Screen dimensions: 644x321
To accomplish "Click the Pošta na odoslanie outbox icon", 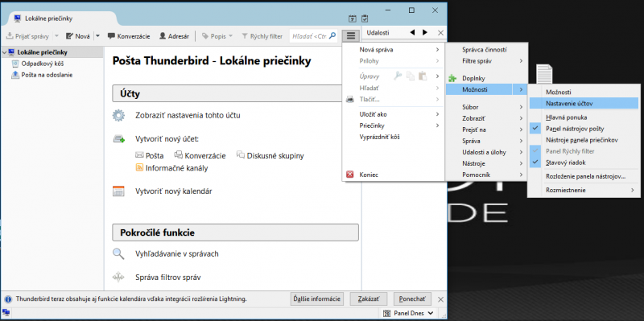I will (15, 75).
